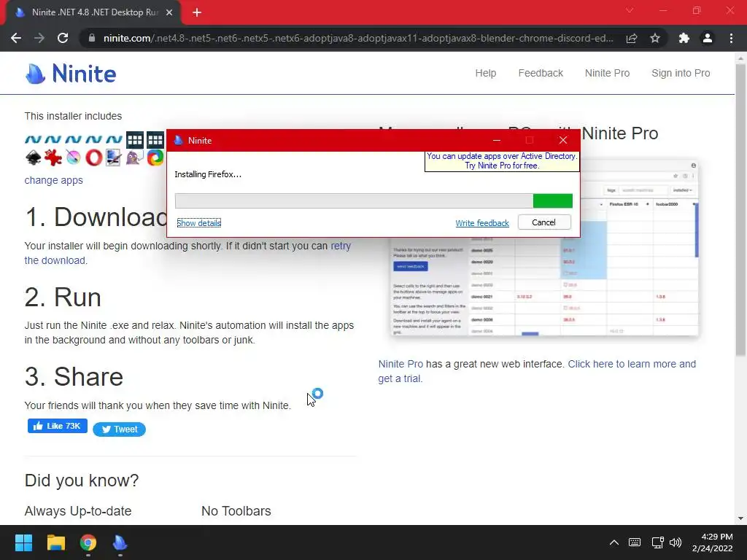Screen dimensions: 747x560
Task: Click the purple Pidgin icon
Action: pos(135,157)
